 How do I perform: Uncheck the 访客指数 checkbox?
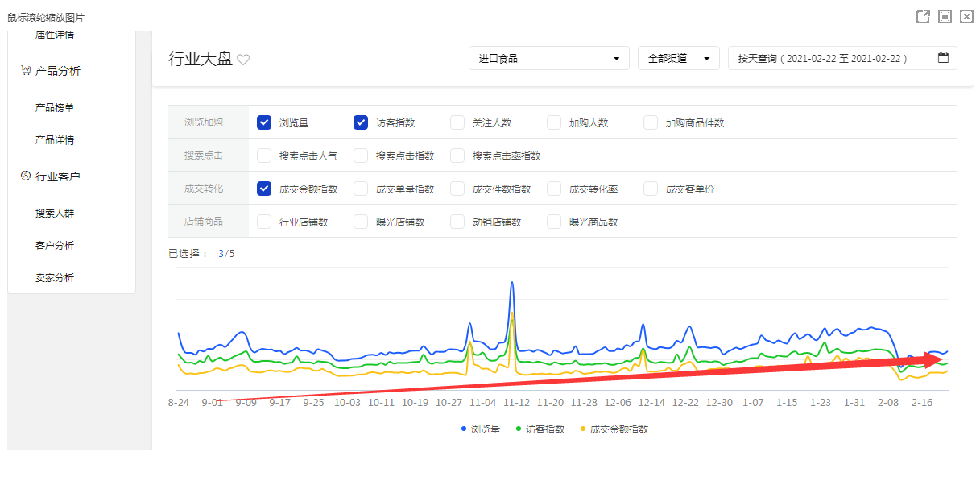pos(361,122)
